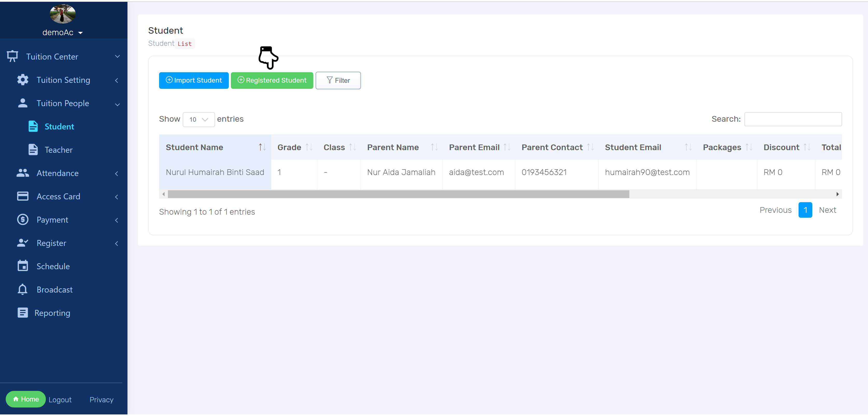Click the Privacy link
This screenshot has height=416, width=868.
[x=101, y=399]
